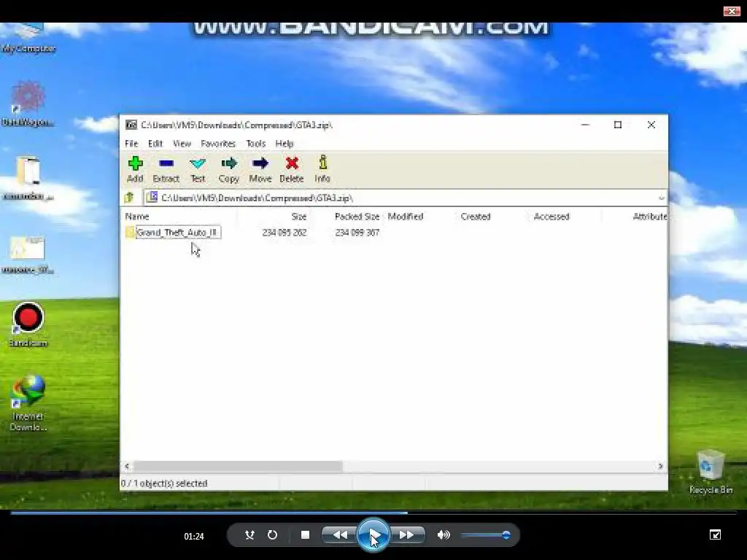Sort by the Name column header
This screenshot has height=560, width=747.
(137, 216)
